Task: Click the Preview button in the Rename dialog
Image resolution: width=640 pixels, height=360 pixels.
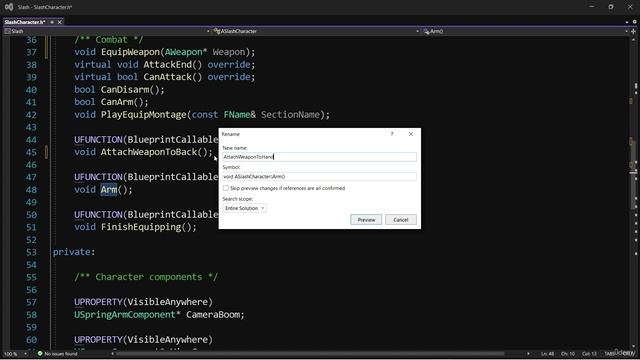Action: 366,220
